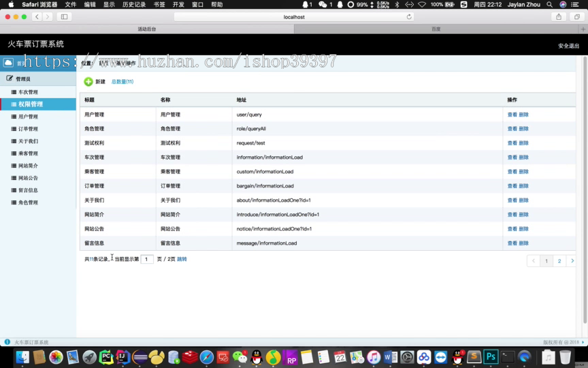Image resolution: width=588 pixels, height=368 pixels.
Task: Toggle the Safari sidebar button
Action: (64, 16)
